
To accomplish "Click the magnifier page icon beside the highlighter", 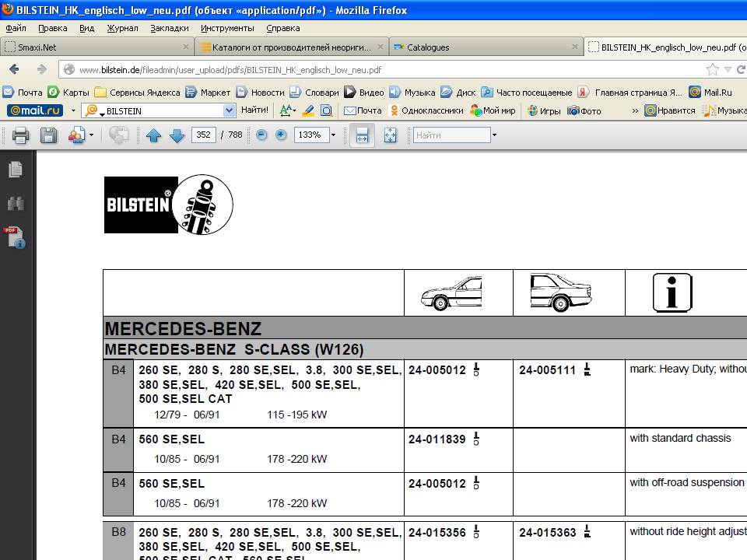I will 326,110.
